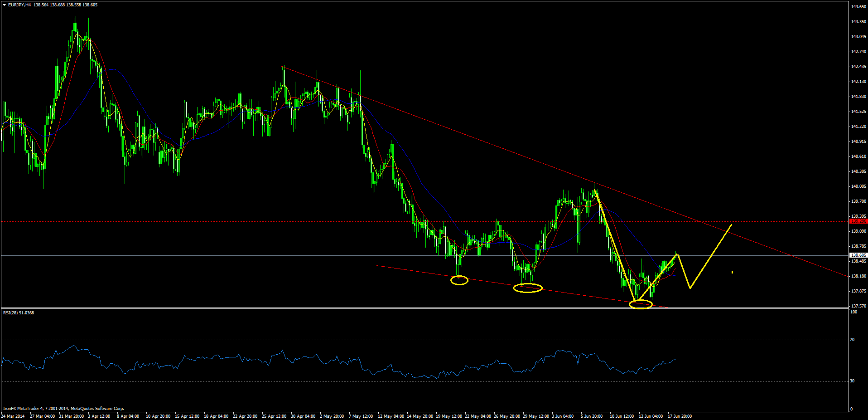Viewport: 868px width, 420px height.
Task: Click the IronFX MetaTrader 4 copyright text
Action: coord(63,409)
